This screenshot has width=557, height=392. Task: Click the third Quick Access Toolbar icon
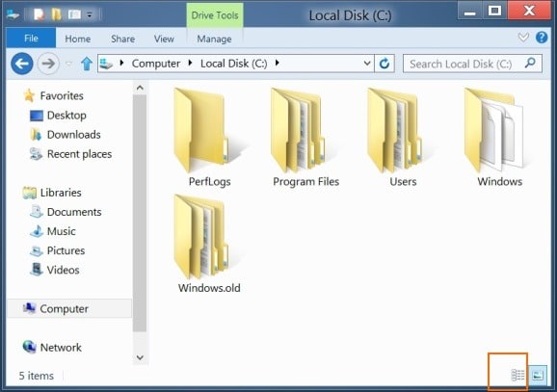click(74, 14)
